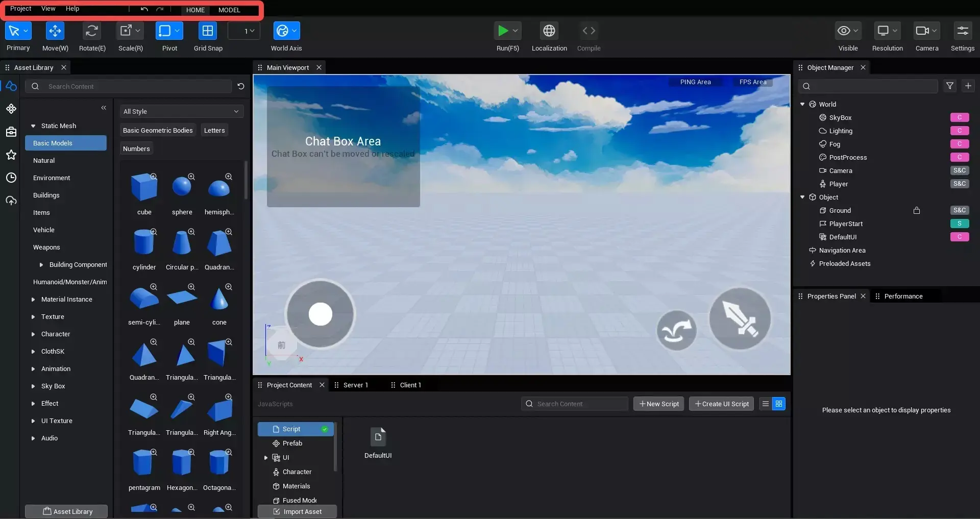The height and width of the screenshot is (519, 980).
Task: Filter assets by Letters
Action: [x=214, y=130]
